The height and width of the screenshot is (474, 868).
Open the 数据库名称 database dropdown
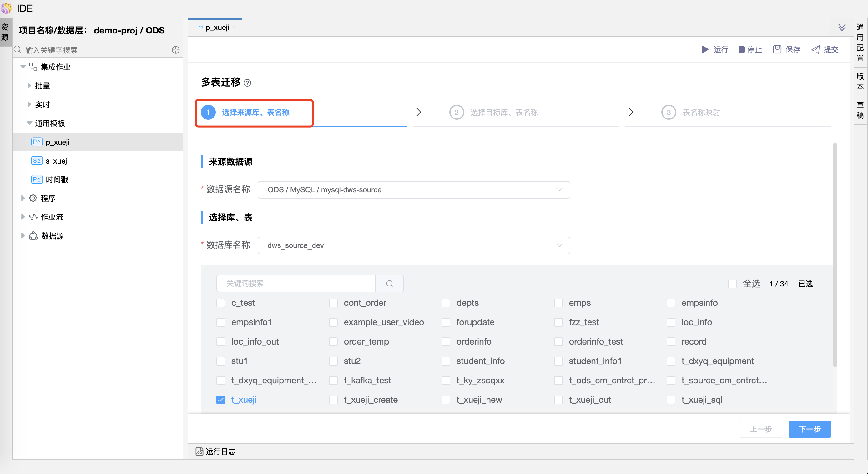click(x=413, y=245)
